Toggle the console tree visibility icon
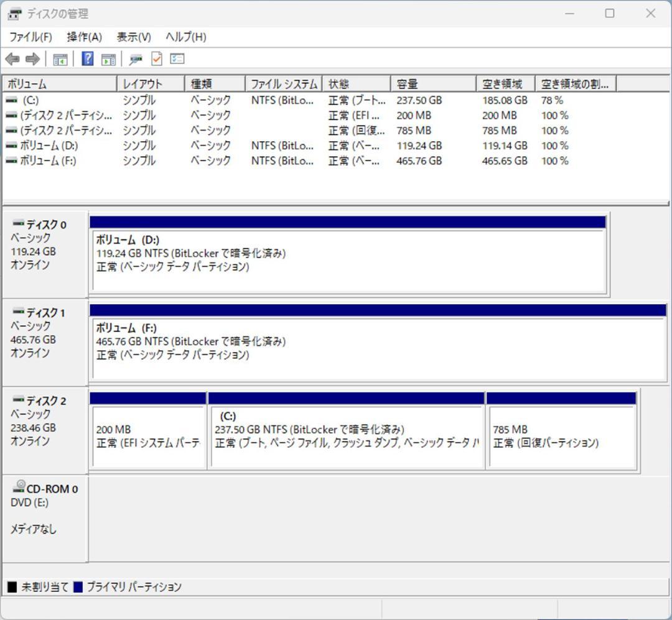This screenshot has height=620, width=672. point(60,59)
